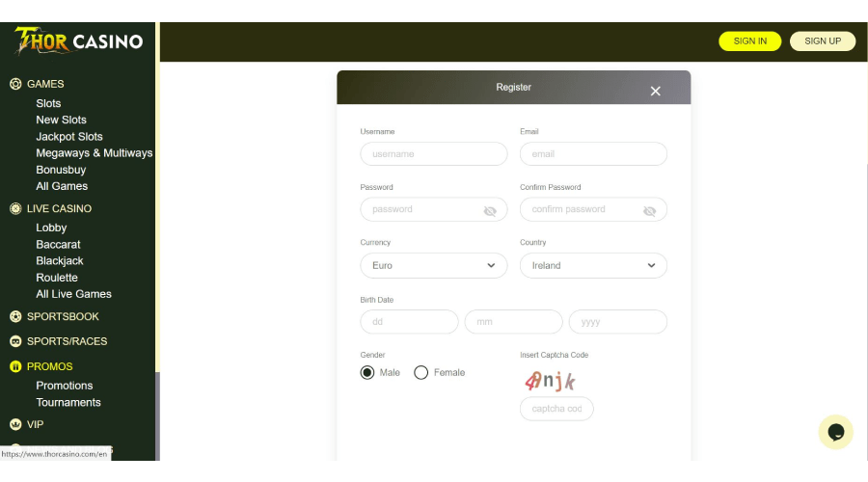
Task: Toggle password visibility eye icon
Action: [x=490, y=210]
